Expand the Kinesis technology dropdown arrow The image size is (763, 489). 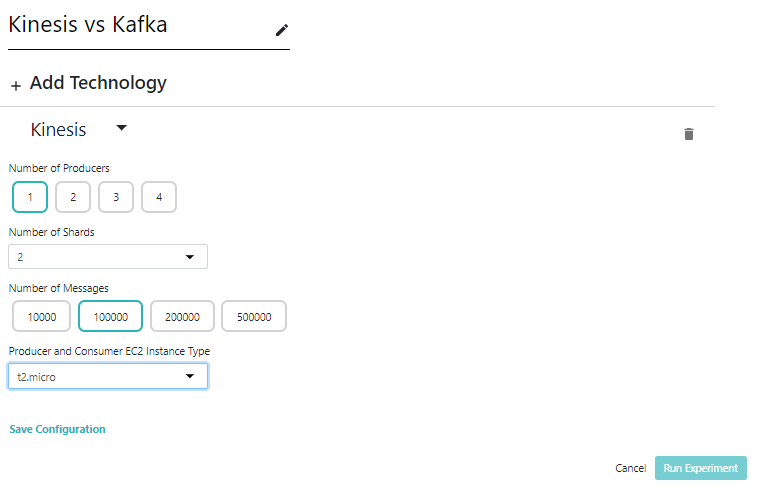[122, 128]
